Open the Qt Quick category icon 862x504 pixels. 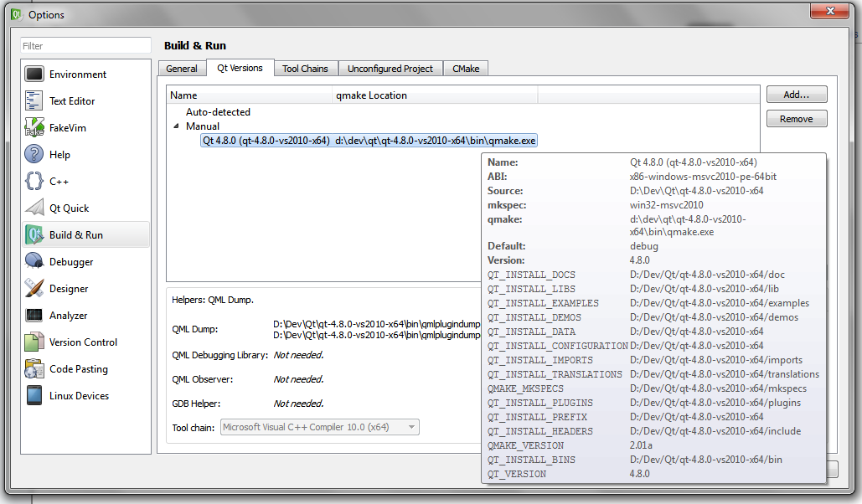[x=34, y=208]
